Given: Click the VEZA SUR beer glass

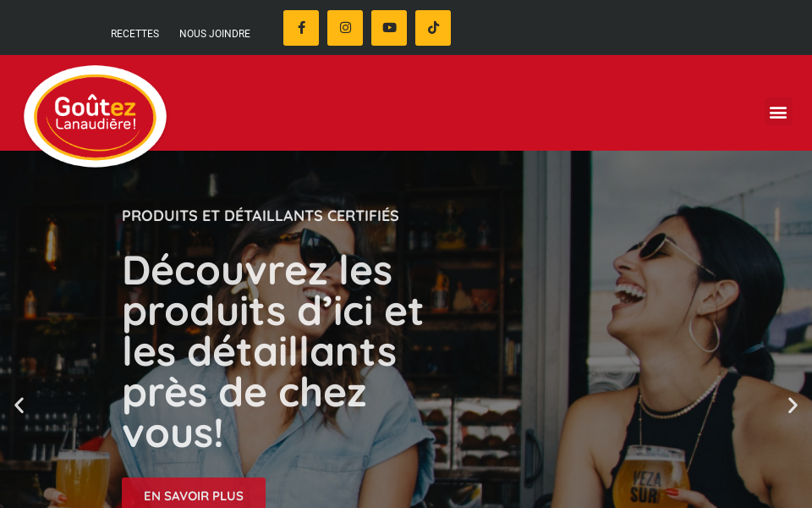Looking at the screenshot, I should click(651, 477).
